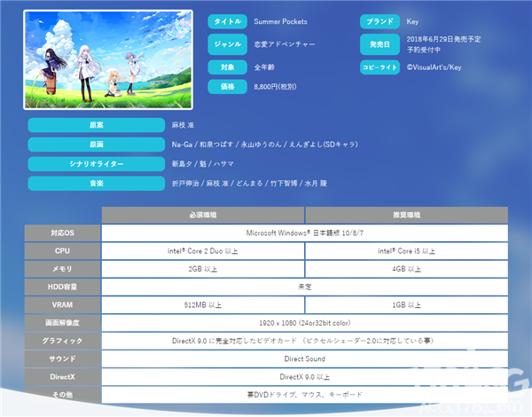Select the DirectX 9.0 video card requirement cell
532x417 pixels.
pos(305,341)
